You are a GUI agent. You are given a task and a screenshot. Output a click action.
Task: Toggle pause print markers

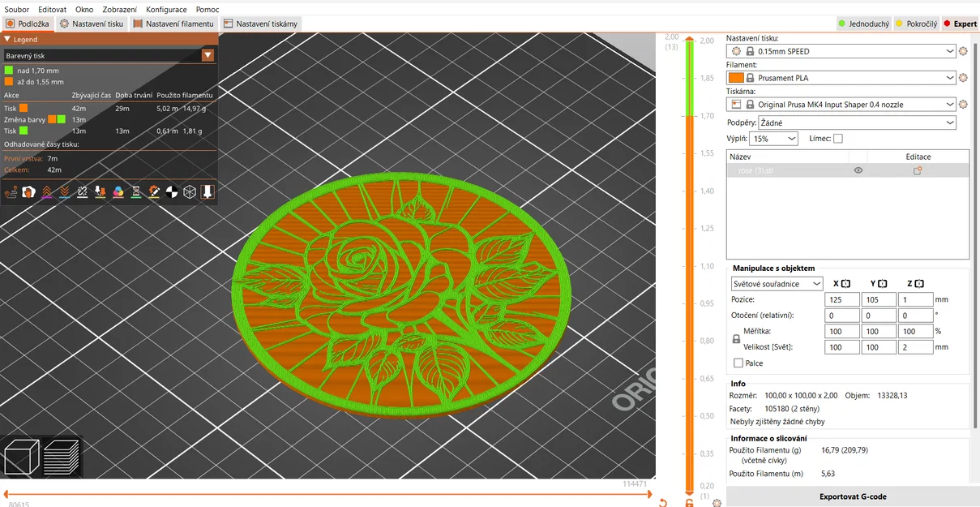(x=135, y=192)
